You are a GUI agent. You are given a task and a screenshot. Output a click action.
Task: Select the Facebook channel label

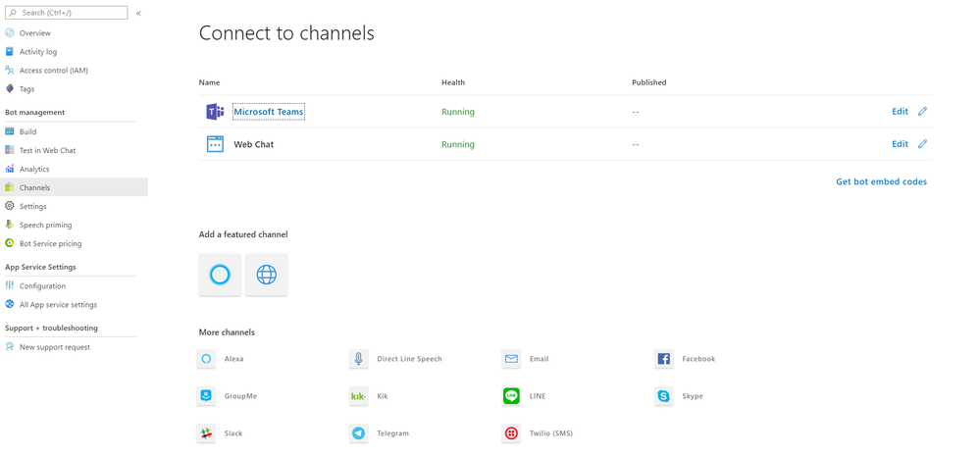click(698, 359)
